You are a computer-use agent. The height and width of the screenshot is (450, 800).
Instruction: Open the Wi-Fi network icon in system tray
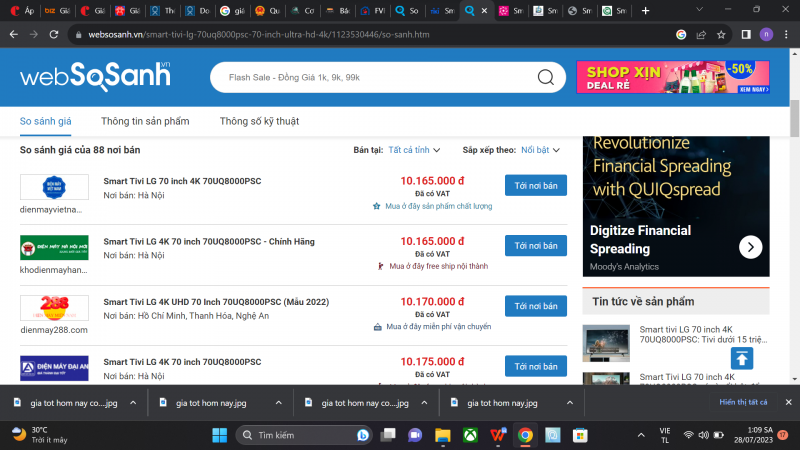click(688, 435)
